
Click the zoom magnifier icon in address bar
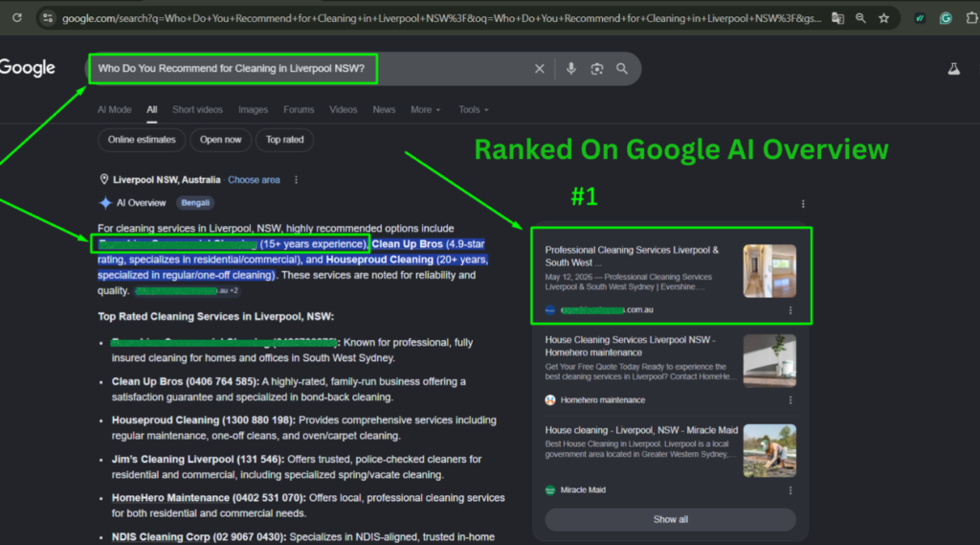pyautogui.click(x=860, y=18)
